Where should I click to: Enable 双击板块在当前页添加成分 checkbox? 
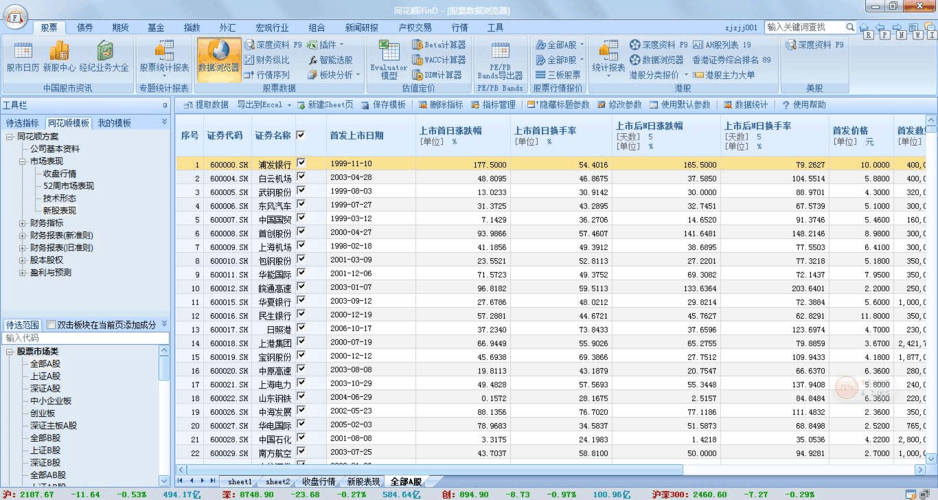(51, 325)
